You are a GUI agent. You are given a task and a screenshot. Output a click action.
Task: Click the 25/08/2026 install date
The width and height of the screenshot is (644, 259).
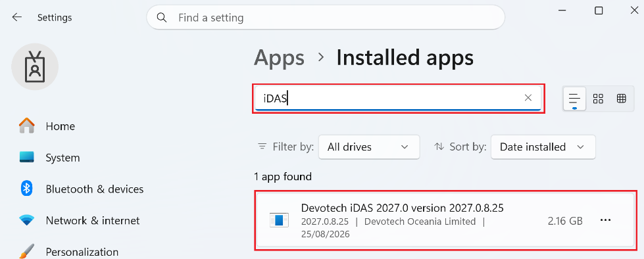click(325, 235)
